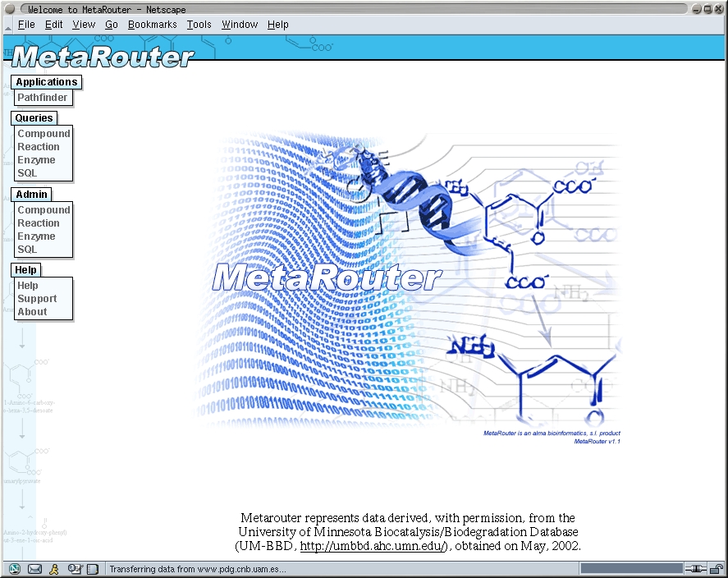Select SQL under the Queries section
This screenshot has height=578, width=728.
pyautogui.click(x=27, y=173)
